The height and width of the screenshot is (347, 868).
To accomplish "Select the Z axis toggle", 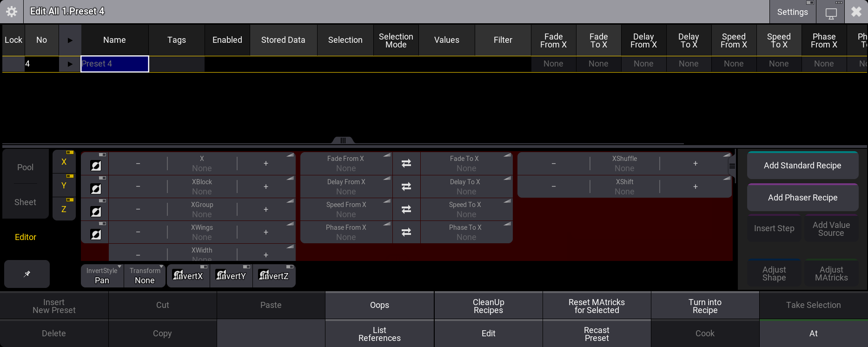I will [x=64, y=209].
